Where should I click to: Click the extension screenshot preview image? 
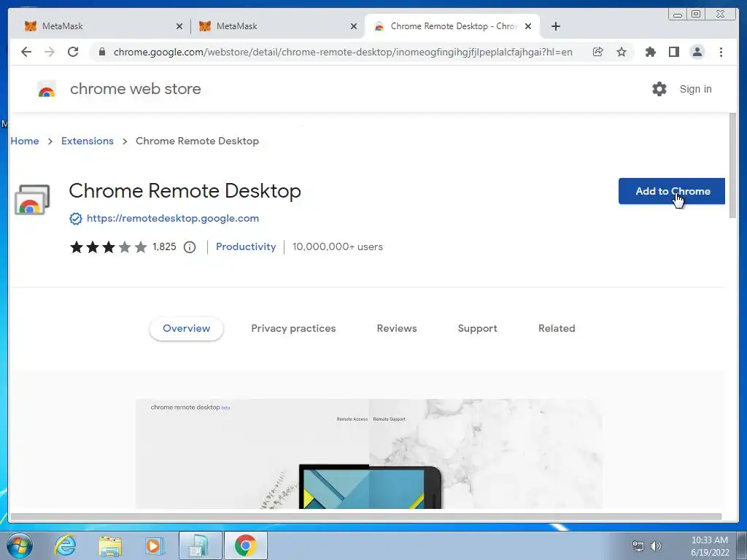click(368, 454)
